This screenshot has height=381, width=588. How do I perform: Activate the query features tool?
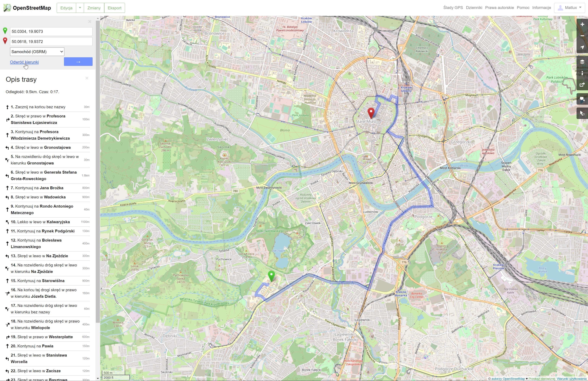[x=582, y=113]
